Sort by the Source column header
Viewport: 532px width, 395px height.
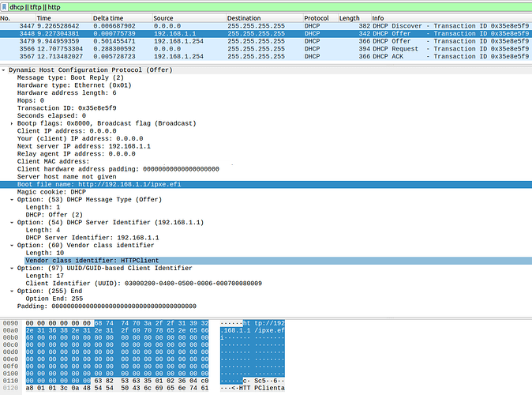point(189,18)
